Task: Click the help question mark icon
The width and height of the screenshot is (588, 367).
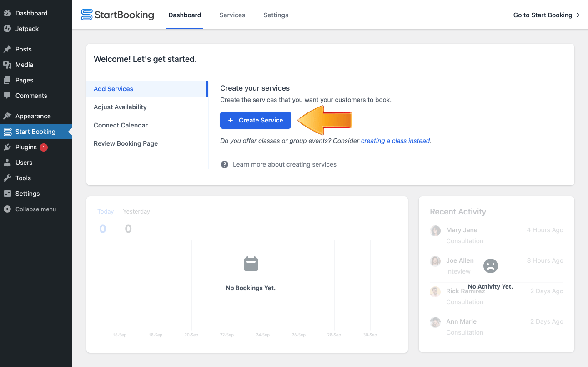Action: point(225,164)
